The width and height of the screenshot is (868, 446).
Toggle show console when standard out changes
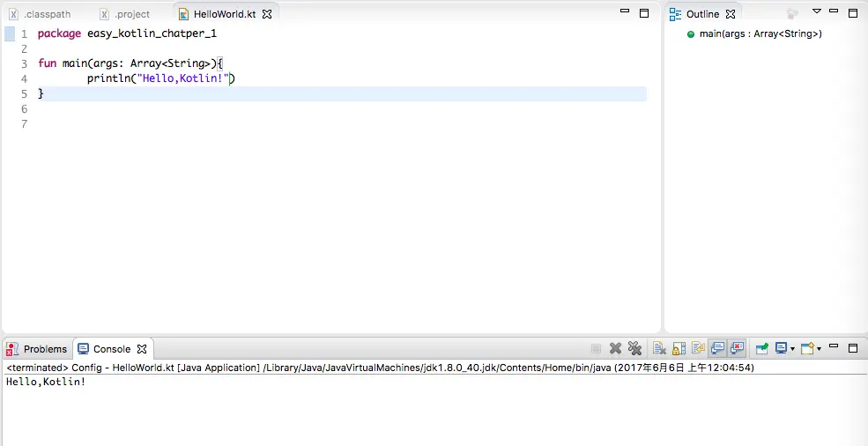tap(718, 348)
